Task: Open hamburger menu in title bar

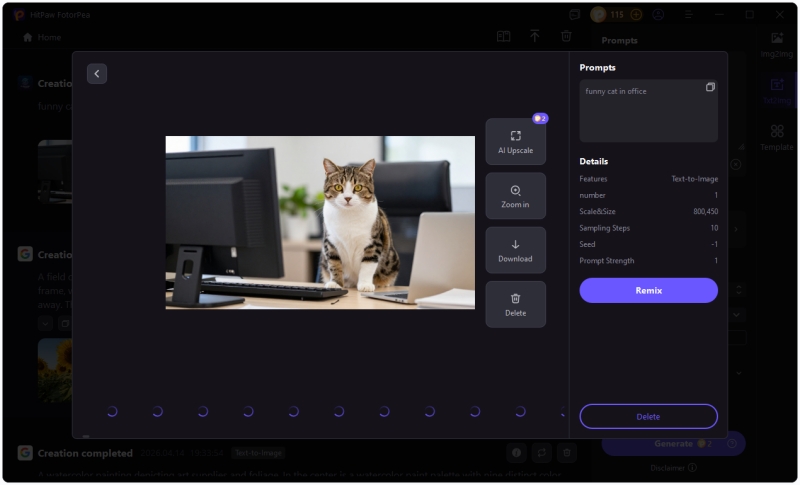Action: pos(688,15)
